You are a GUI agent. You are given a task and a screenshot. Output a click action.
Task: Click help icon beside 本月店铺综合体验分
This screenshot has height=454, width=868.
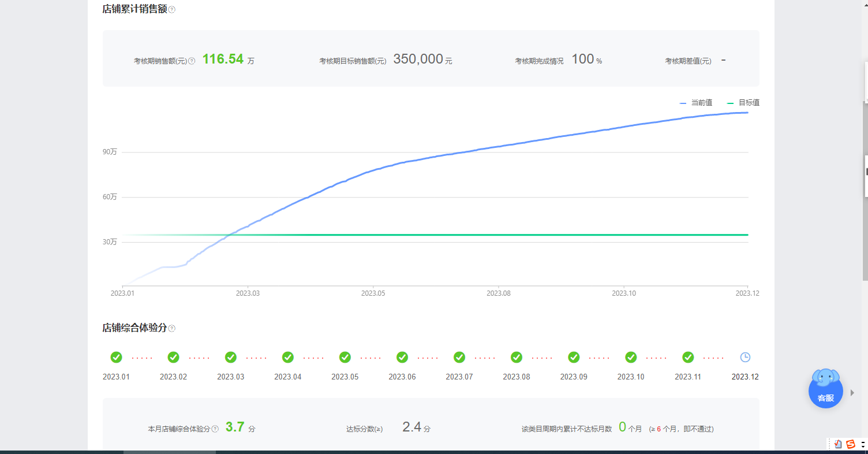[215, 429]
